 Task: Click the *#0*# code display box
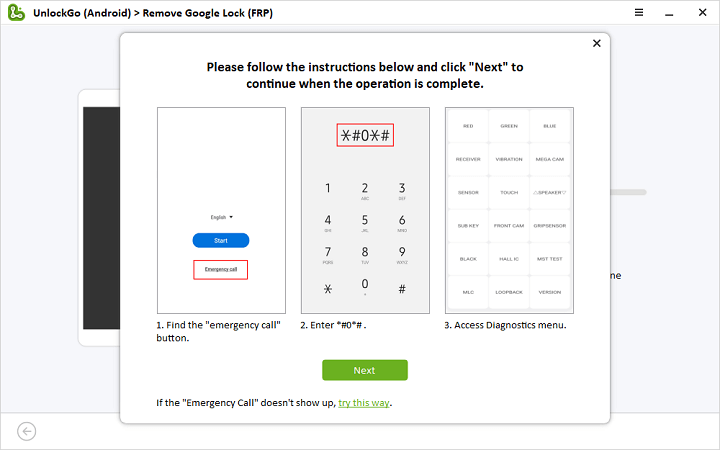pyautogui.click(x=365, y=136)
